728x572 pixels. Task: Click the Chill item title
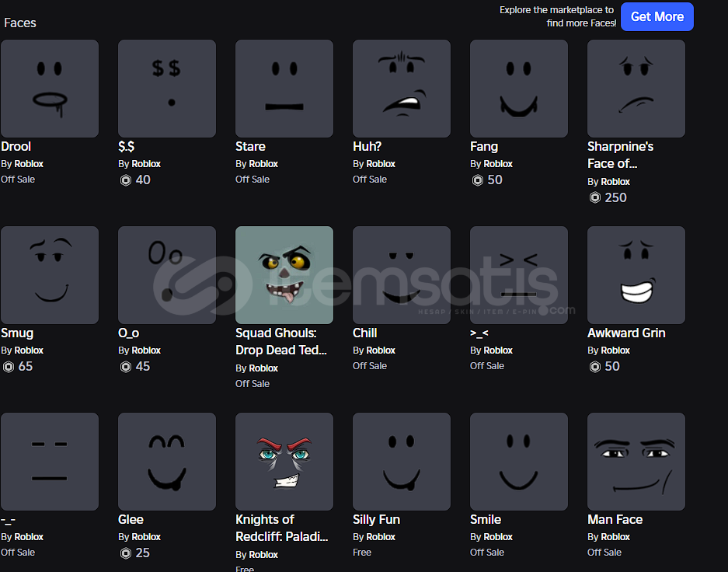click(x=365, y=333)
